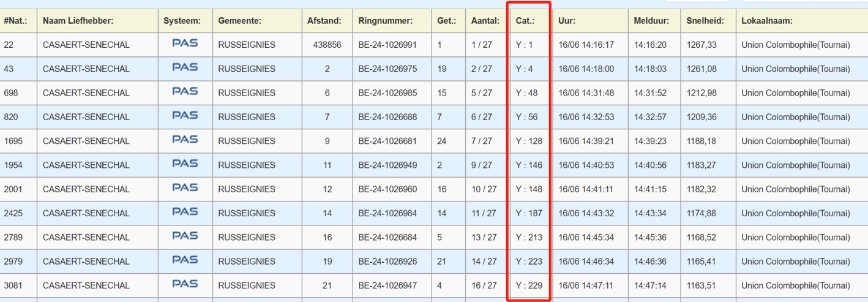Click the PAS logo in row #Nat. 22

point(185,43)
